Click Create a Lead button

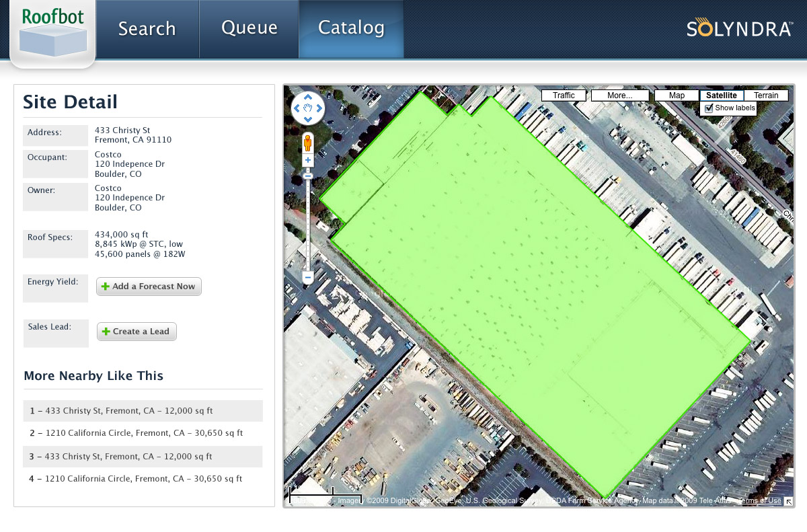coord(137,332)
